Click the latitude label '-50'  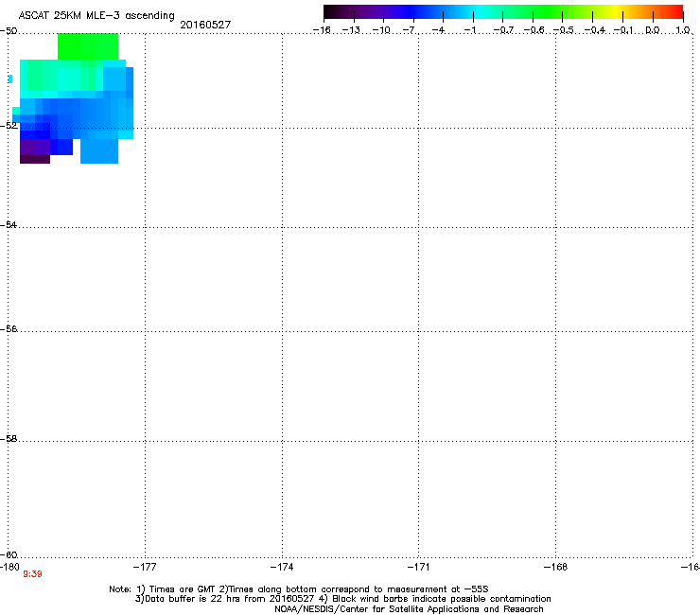9,31
